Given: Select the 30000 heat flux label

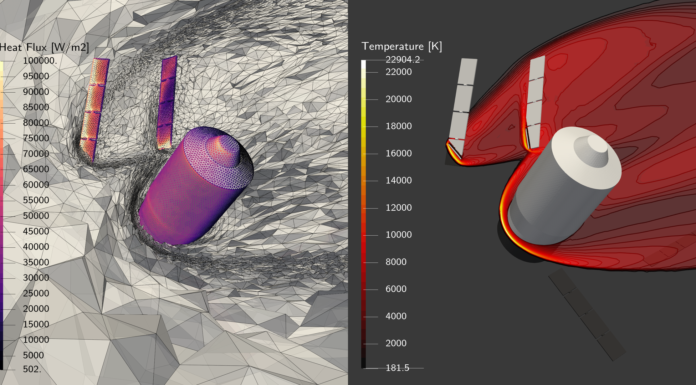Looking at the screenshot, I should 36,278.
